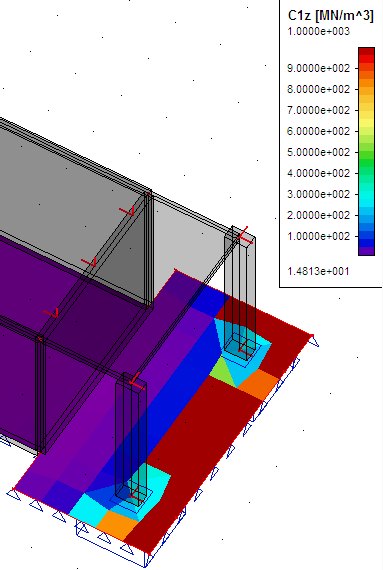This screenshot has height=570, width=383.
Task: Click the 9.0000e+002 legend label
Action: tap(318, 68)
